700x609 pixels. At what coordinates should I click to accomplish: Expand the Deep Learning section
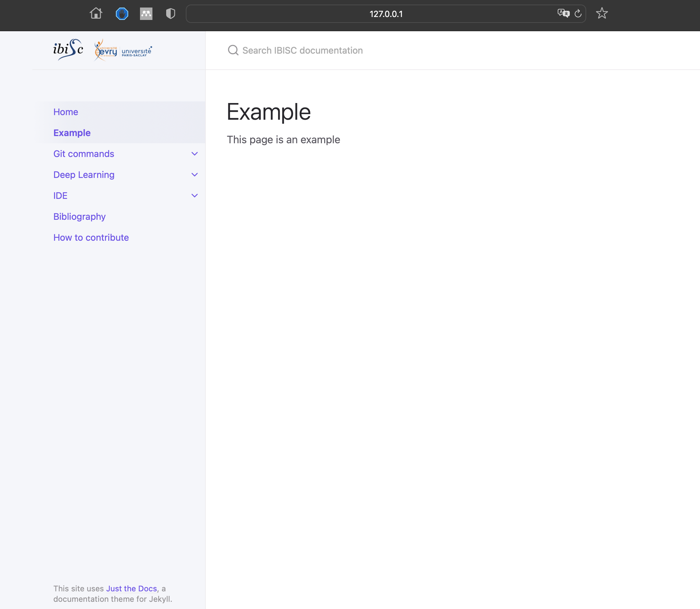tap(194, 174)
